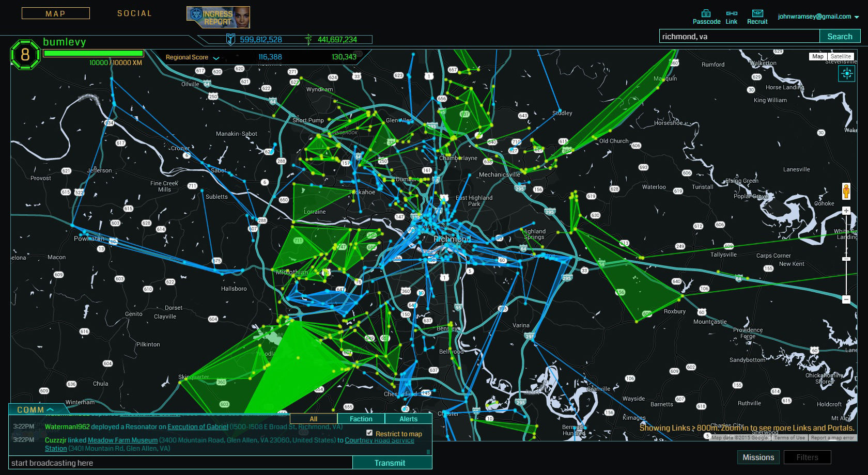Click the Search button
The image size is (868, 475).
840,36
